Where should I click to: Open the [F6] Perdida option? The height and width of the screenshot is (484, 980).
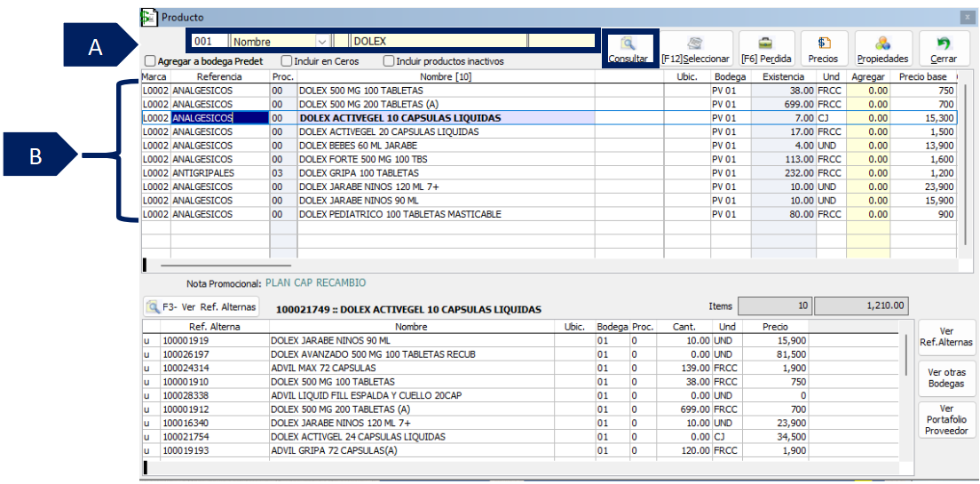(x=766, y=49)
